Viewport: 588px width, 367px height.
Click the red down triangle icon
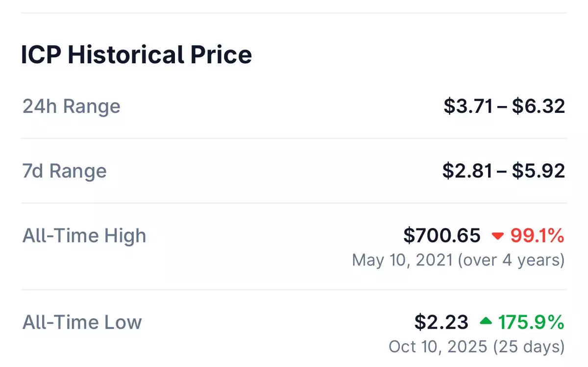point(498,236)
